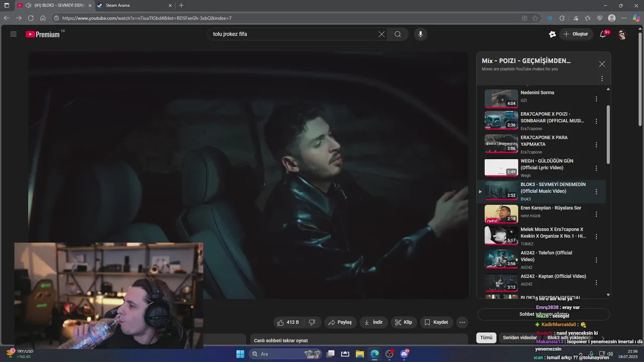Open options for Eren Karayılan - Rüyalara Sor
Image resolution: width=644 pixels, height=362 pixels.
point(596,214)
